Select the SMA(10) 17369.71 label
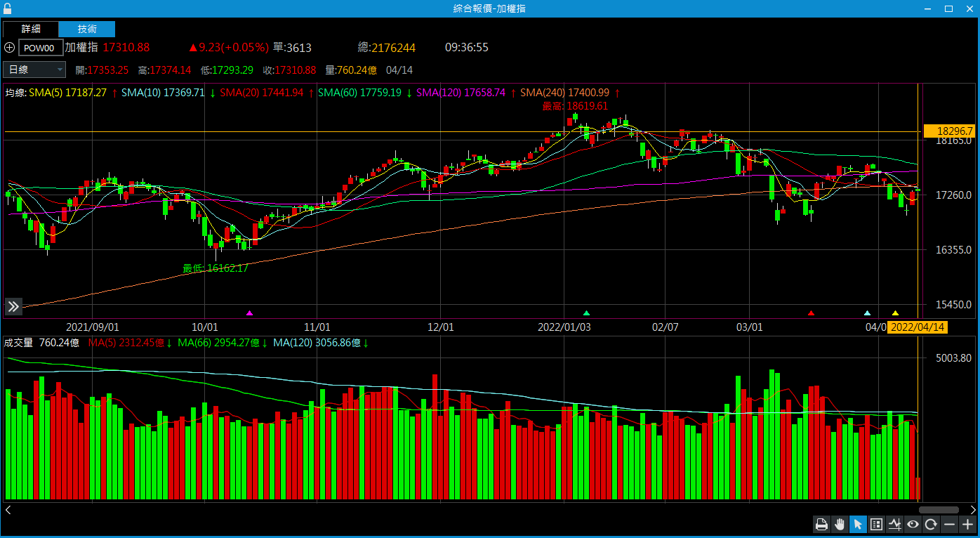980x538 pixels. tap(163, 93)
